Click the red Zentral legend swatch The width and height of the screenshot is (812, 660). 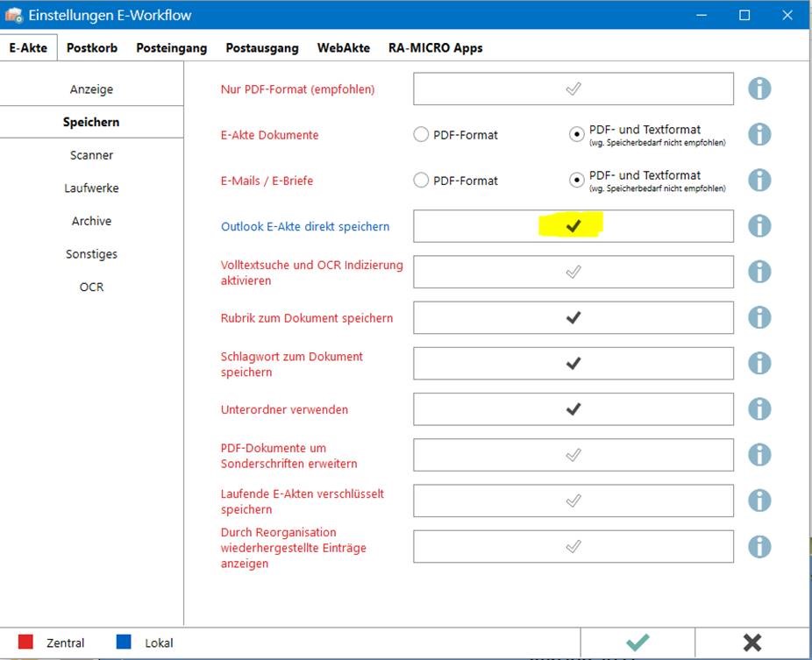(x=25, y=642)
